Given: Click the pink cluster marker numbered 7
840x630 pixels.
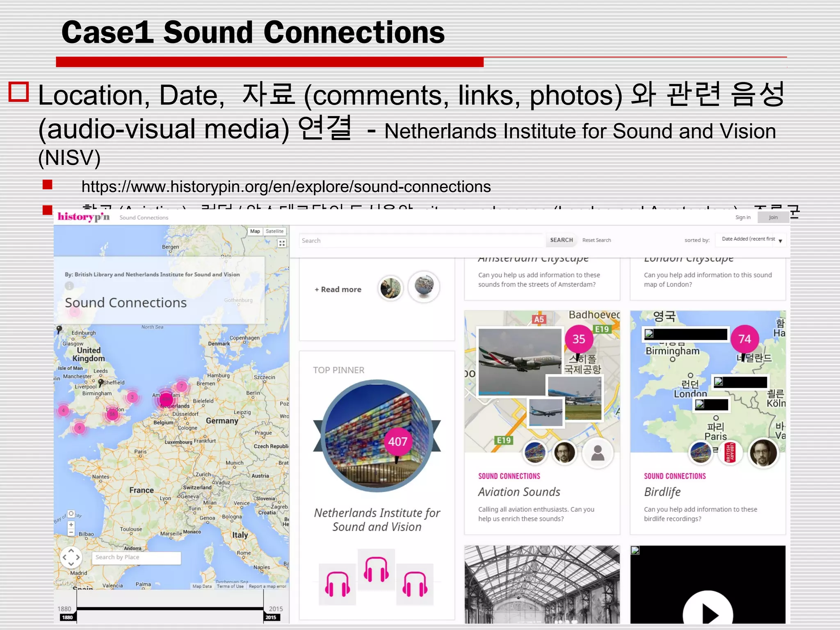Looking at the screenshot, I should click(x=181, y=386).
